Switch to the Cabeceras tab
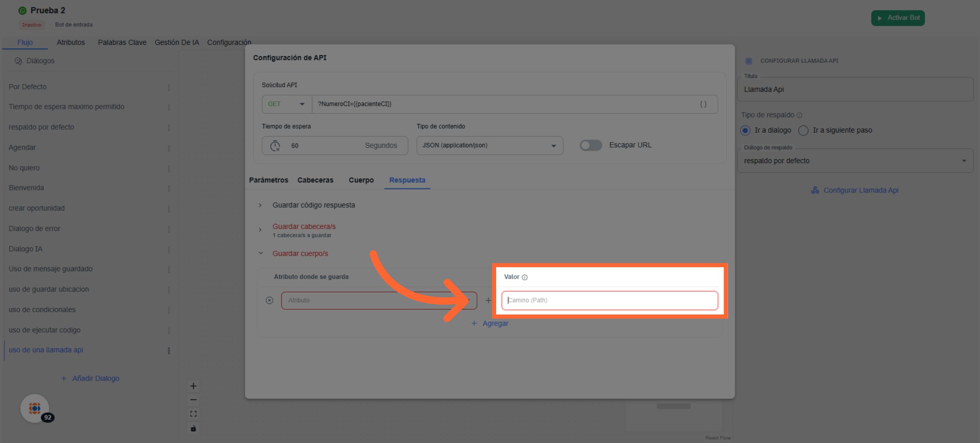The image size is (980, 443). (315, 180)
